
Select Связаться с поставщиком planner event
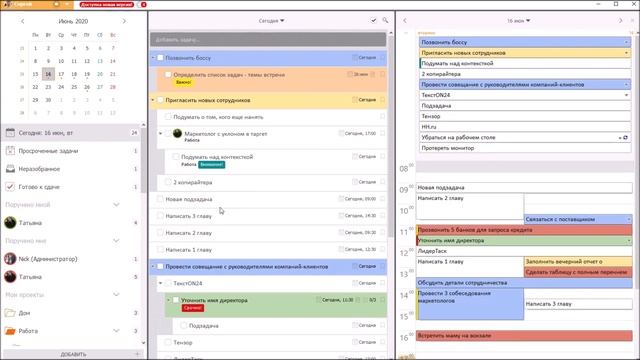[578, 219]
